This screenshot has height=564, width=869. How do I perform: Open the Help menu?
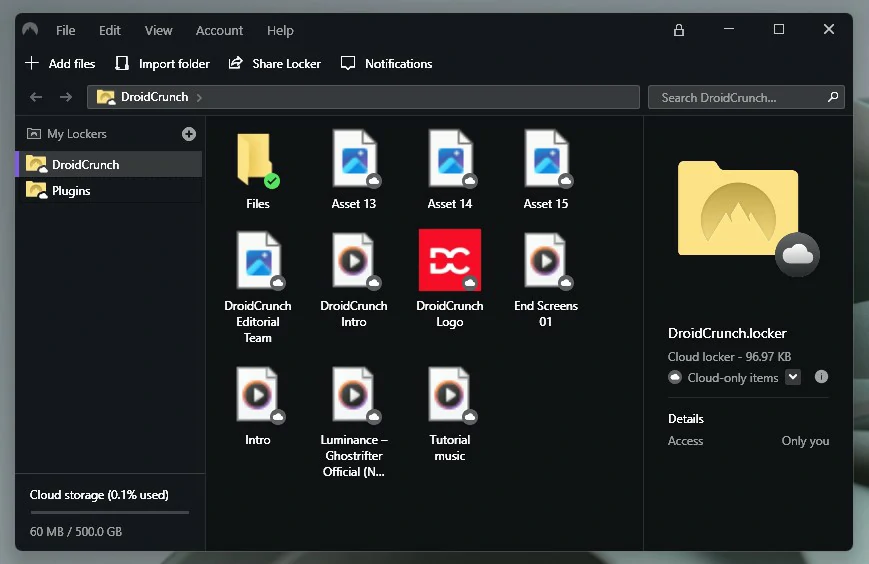pos(280,30)
